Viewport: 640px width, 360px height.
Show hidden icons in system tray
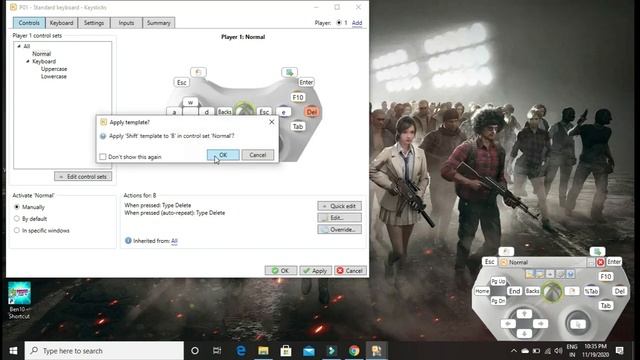[513, 351]
